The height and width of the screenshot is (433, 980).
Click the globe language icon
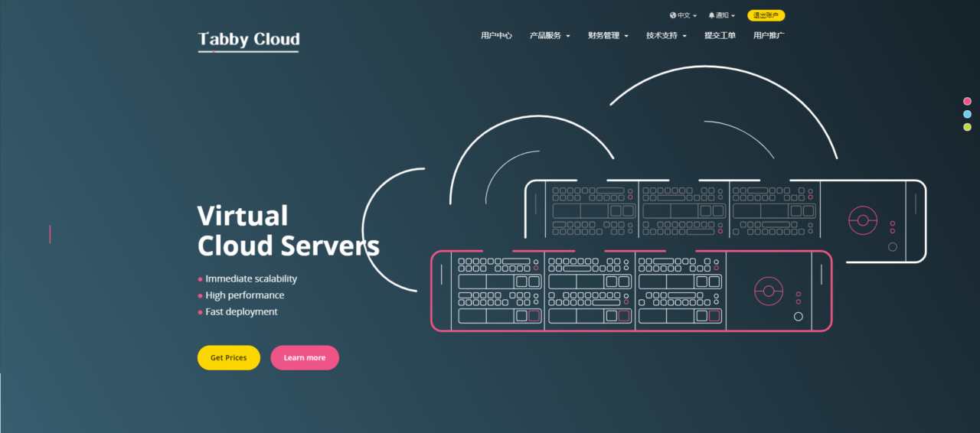[x=673, y=15]
